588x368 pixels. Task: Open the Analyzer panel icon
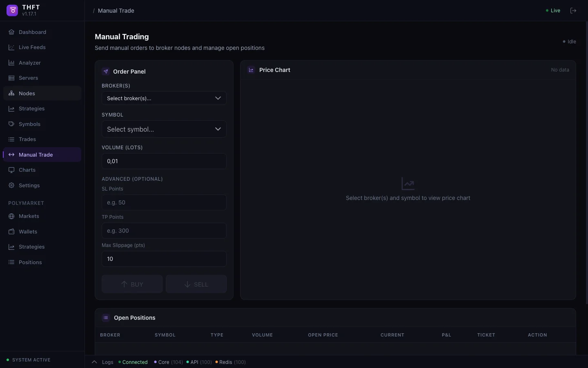11,63
